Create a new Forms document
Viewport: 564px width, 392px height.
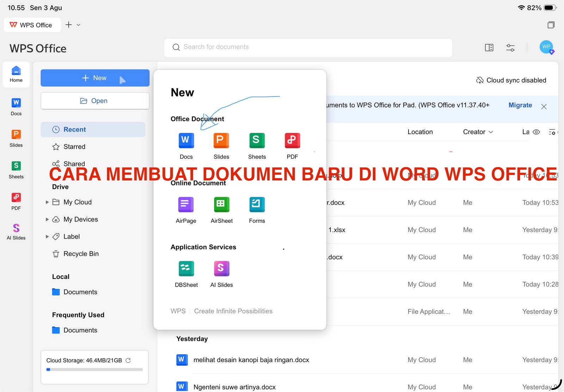click(257, 210)
